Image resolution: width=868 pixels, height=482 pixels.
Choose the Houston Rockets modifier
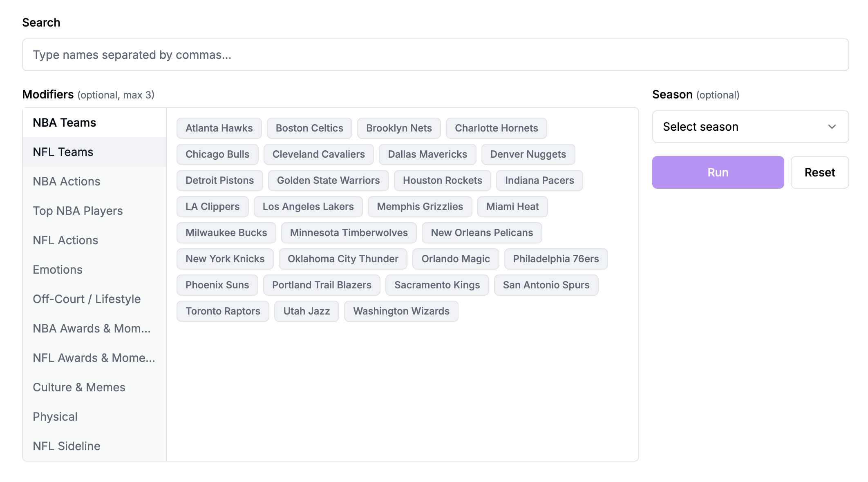[x=443, y=181]
